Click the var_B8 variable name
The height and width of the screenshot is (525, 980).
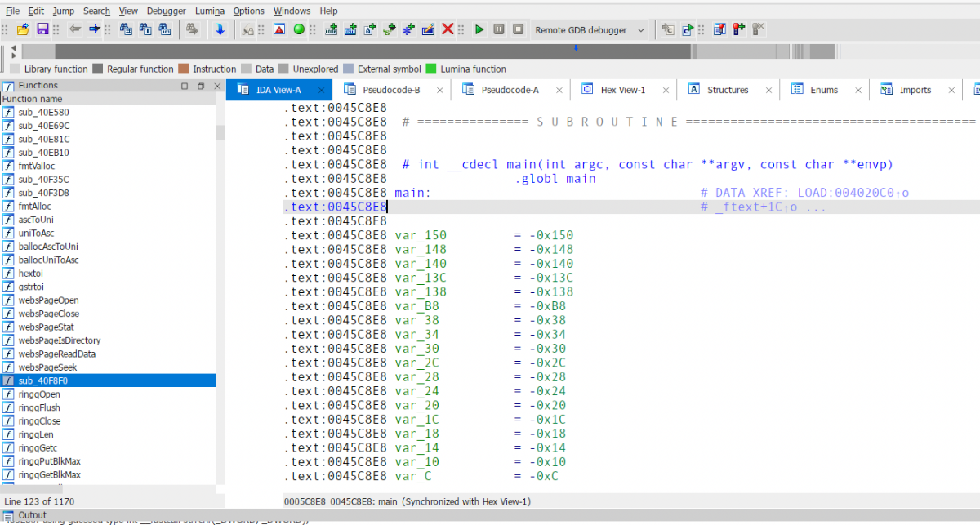coord(416,306)
